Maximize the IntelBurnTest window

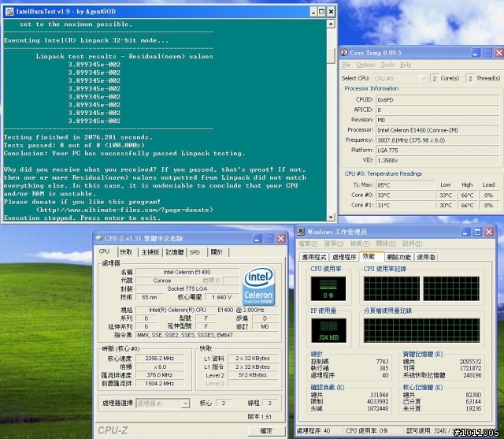point(322,12)
